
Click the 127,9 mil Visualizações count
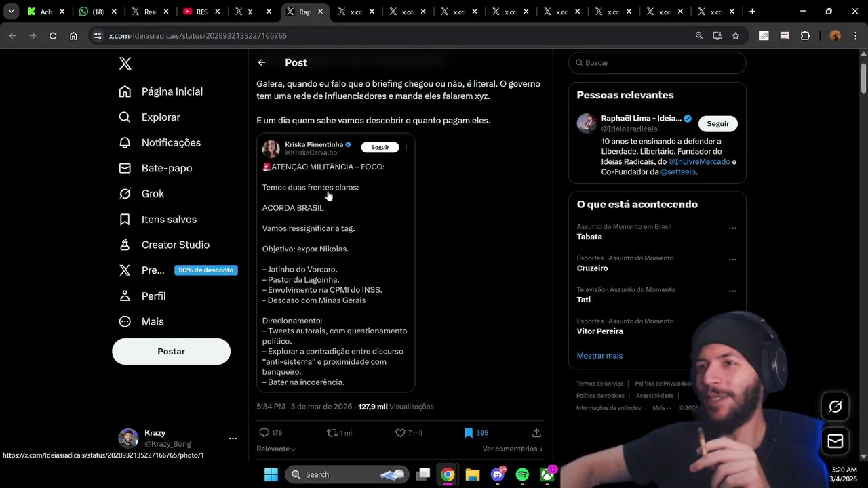(x=396, y=407)
